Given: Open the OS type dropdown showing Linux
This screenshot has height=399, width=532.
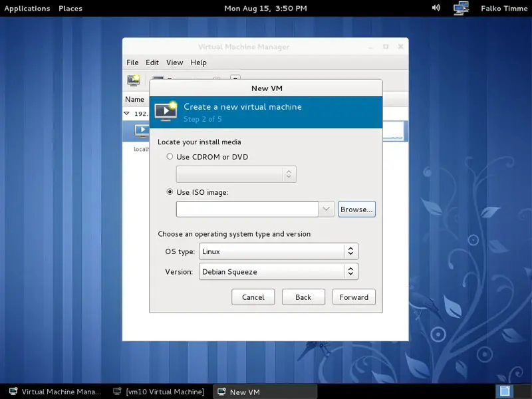Looking at the screenshot, I should click(x=279, y=251).
